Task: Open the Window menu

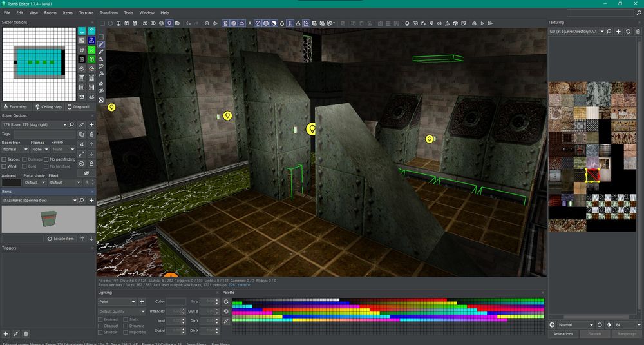Action: point(147,13)
